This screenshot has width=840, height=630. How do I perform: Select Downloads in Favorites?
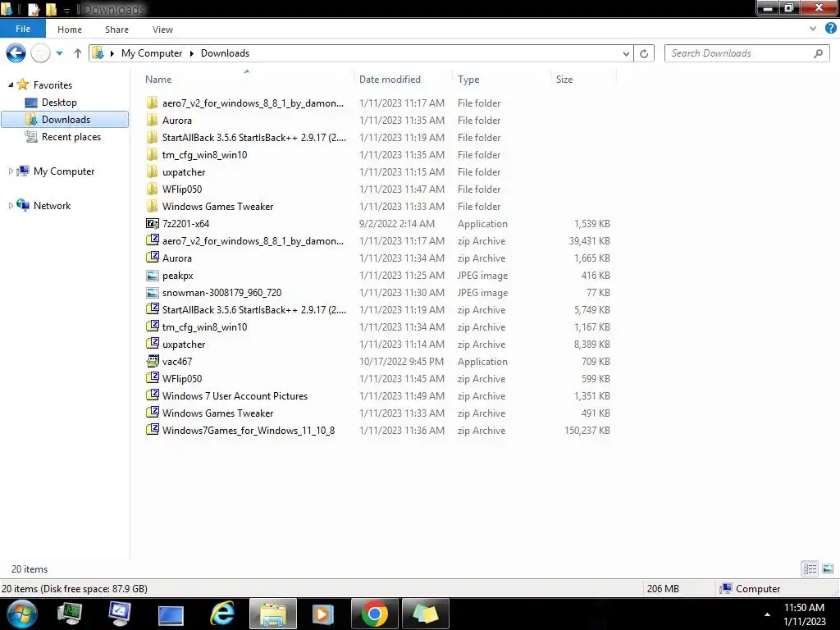(x=65, y=120)
